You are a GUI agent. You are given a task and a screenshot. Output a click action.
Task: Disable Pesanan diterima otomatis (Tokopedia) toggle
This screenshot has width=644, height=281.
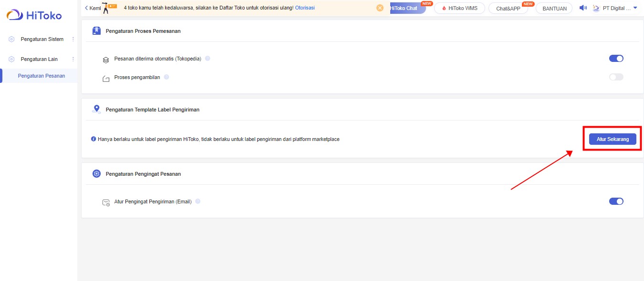point(616,59)
